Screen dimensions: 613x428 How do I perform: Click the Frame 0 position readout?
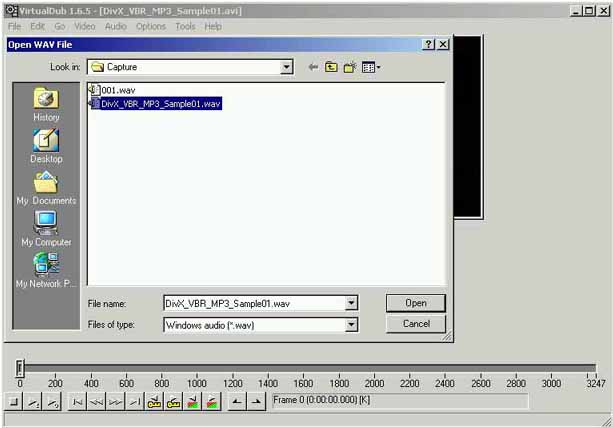pyautogui.click(x=400, y=401)
